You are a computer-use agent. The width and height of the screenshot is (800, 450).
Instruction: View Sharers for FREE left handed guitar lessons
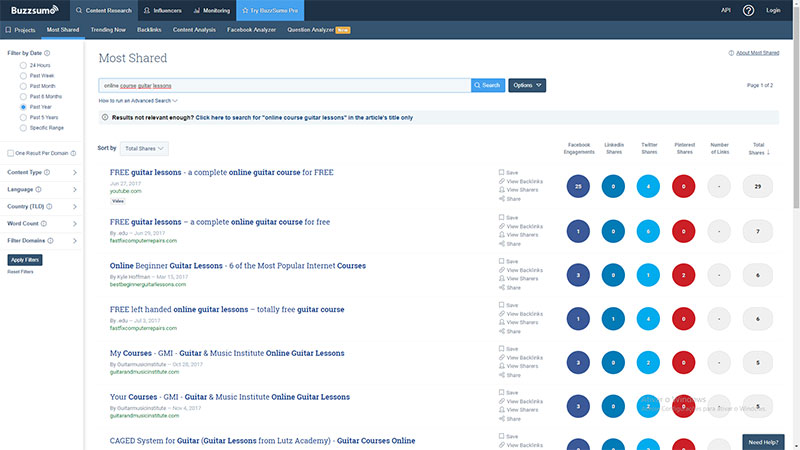518,322
